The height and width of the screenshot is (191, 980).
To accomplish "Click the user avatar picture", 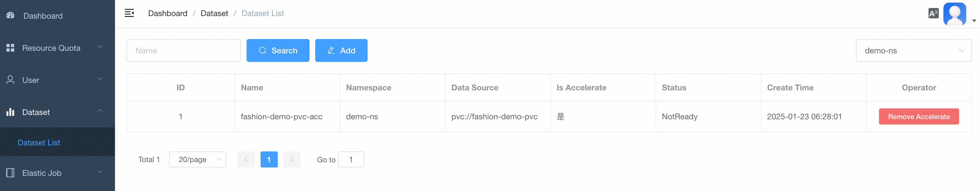I will (x=955, y=14).
